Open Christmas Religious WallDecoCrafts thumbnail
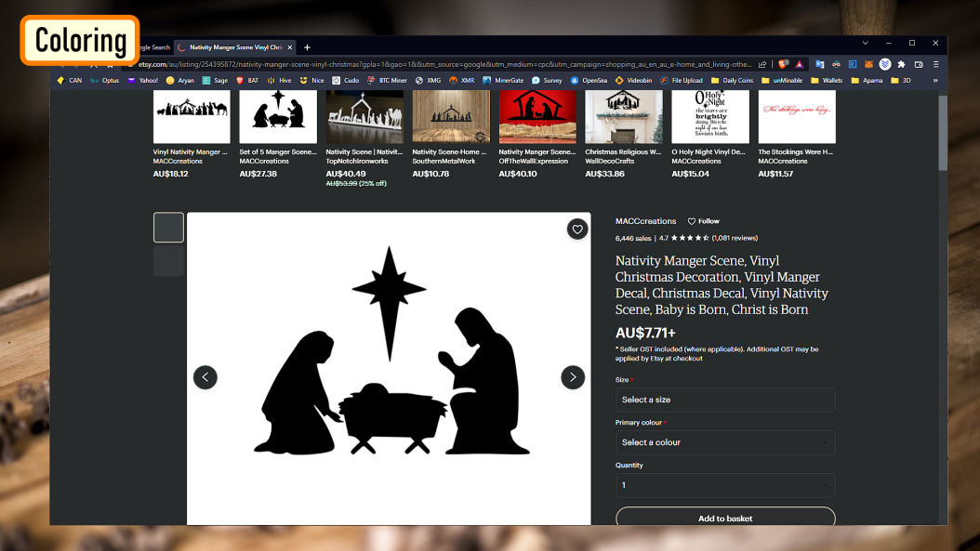This screenshot has width=980, height=551. 624,116
